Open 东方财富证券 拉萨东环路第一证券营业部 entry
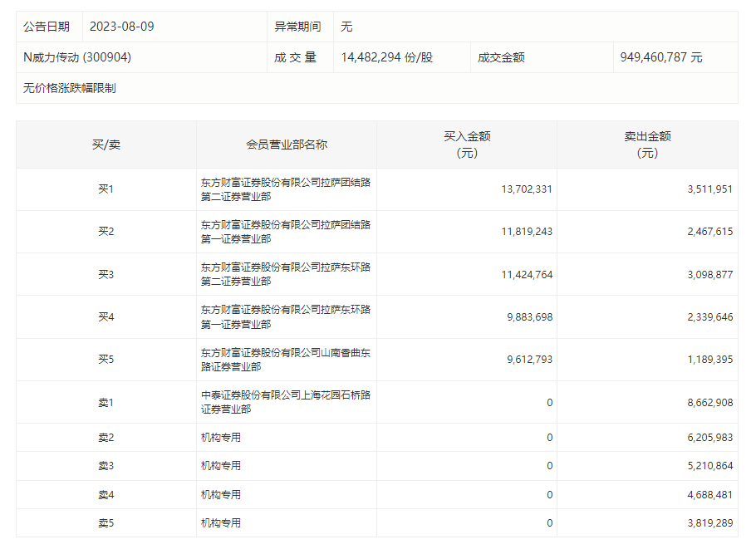Screen dimensions: 756x549 [285, 316]
